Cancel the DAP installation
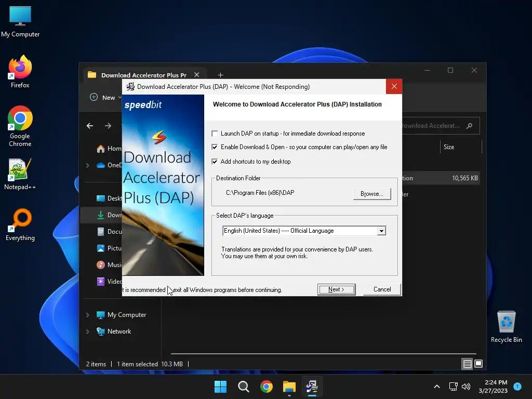 click(x=382, y=289)
